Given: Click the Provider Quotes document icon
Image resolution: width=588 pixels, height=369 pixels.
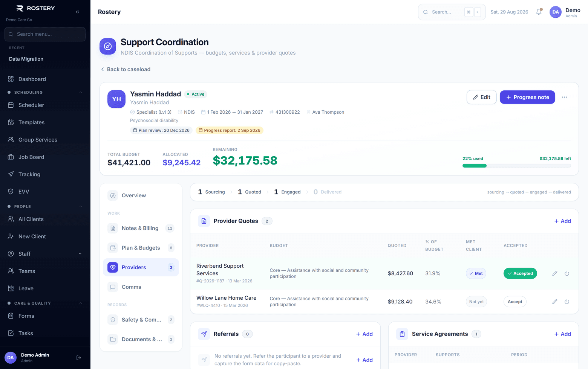Looking at the screenshot, I should pos(204,221).
